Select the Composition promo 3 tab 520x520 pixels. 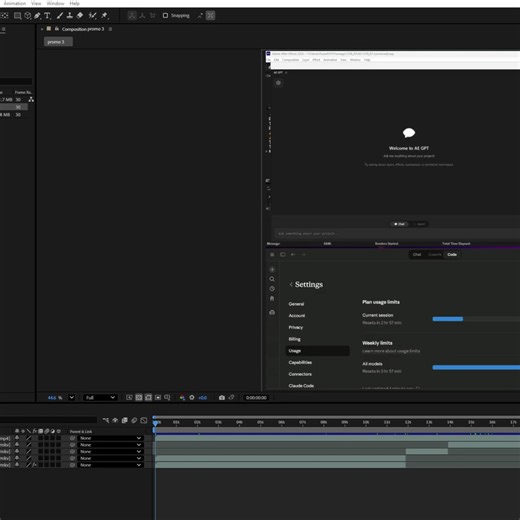(x=83, y=29)
